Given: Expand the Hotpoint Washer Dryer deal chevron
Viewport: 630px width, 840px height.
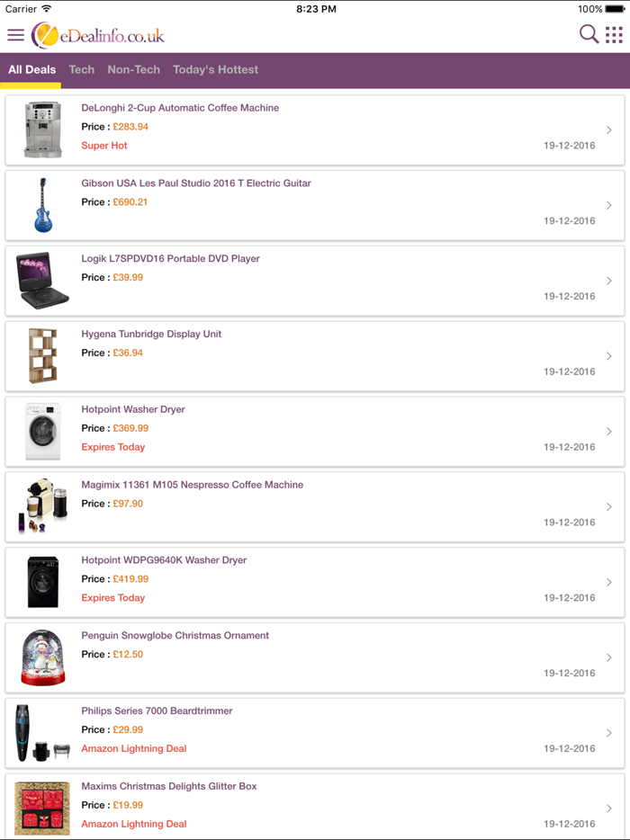Looking at the screenshot, I should pos(610,431).
